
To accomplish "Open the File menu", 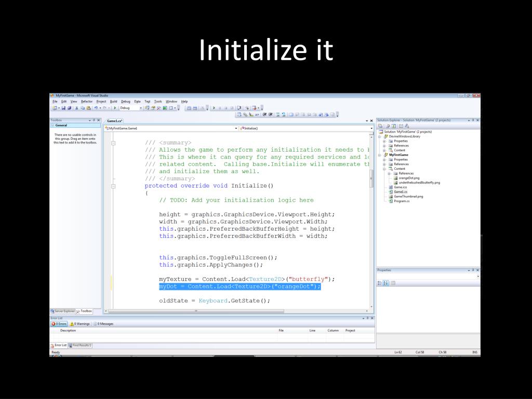I will (55, 101).
